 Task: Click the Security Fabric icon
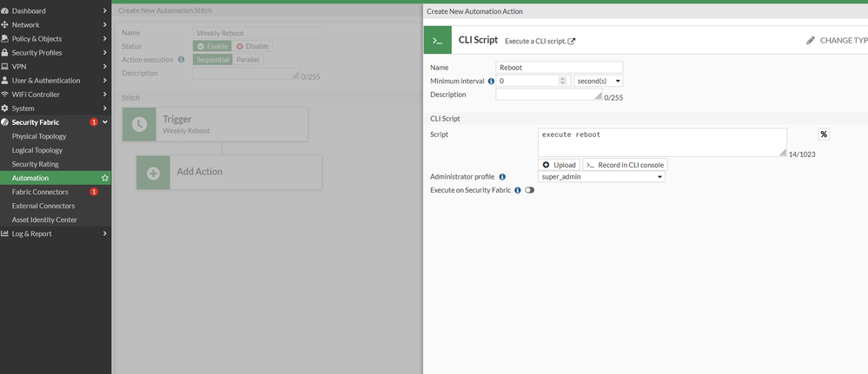tap(5, 122)
